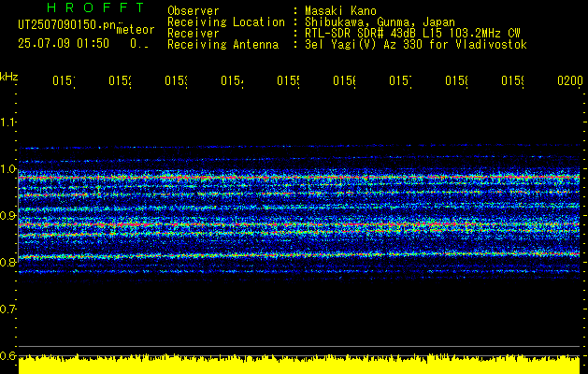The height and width of the screenshot is (374, 588).
Task: Click the 0.9 kHz frequency label
Action: coord(8,215)
